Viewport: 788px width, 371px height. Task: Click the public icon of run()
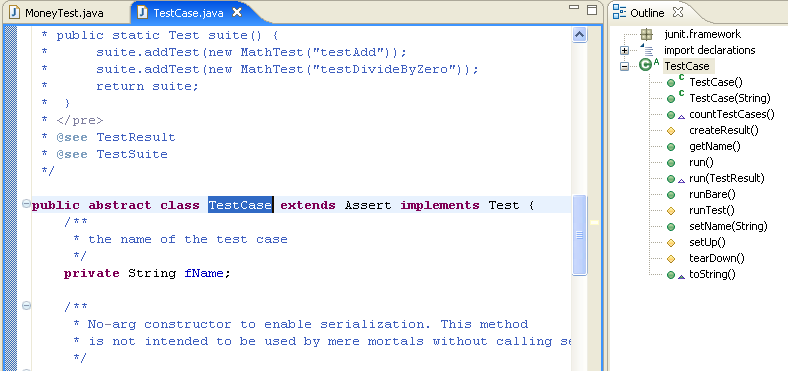[x=671, y=163]
